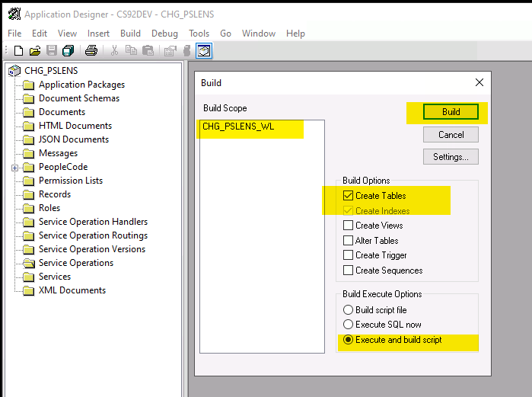Click the Application Packages folder icon

click(x=29, y=85)
